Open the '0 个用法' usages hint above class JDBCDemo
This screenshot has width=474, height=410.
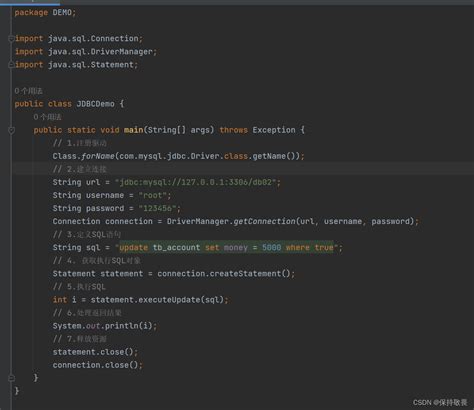(28, 91)
